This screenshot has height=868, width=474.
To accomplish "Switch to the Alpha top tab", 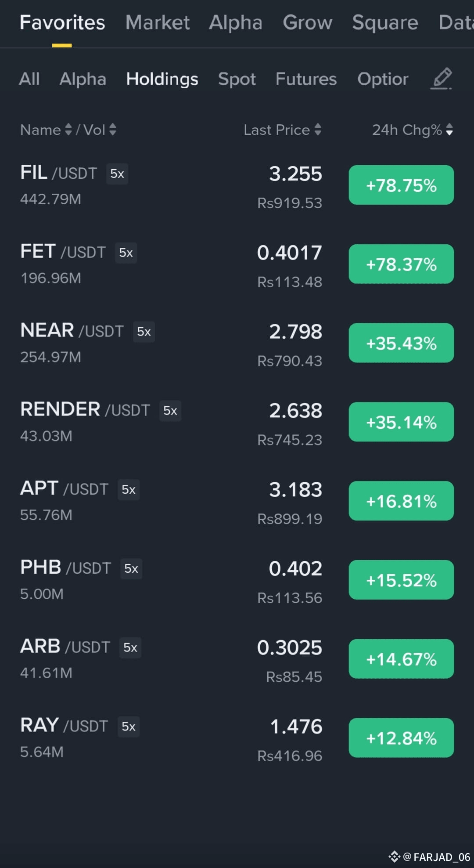I will tap(236, 22).
